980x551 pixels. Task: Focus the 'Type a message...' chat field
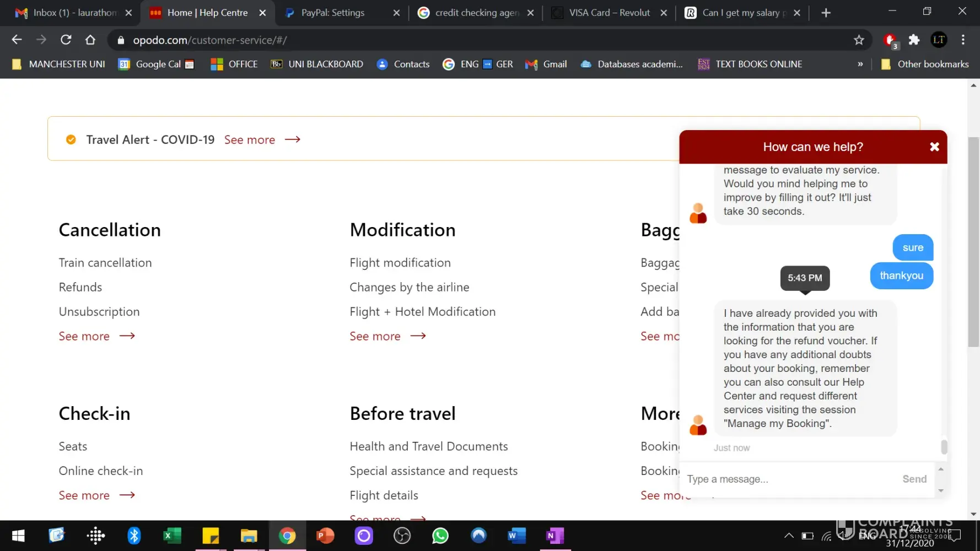[788, 479]
